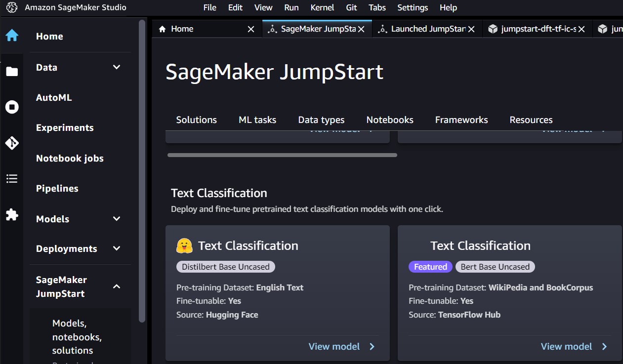
Task: Close the Launched JumpStart tab
Action: coord(471,29)
